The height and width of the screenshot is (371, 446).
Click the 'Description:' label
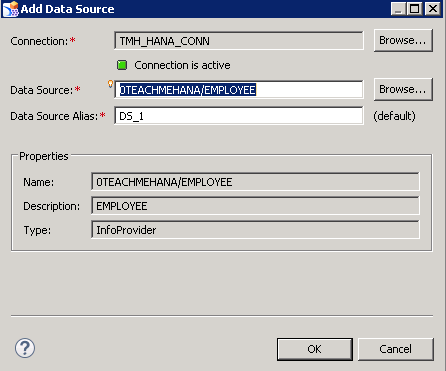tap(52, 206)
